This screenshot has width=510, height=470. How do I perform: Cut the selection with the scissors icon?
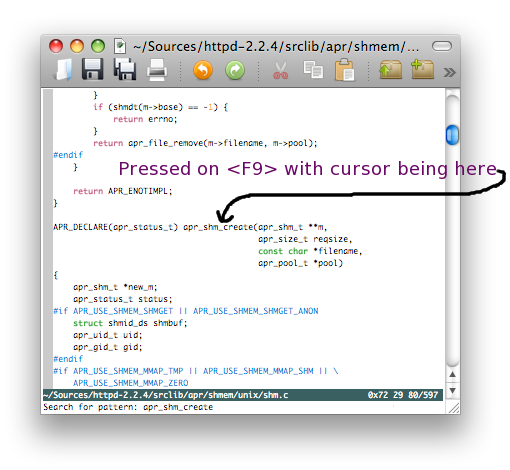(280, 70)
